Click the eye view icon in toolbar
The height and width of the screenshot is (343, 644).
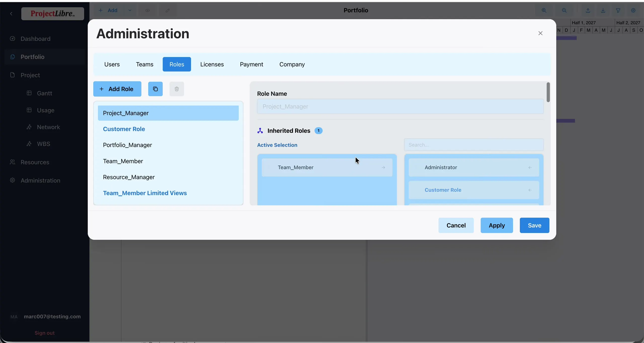coord(147,10)
